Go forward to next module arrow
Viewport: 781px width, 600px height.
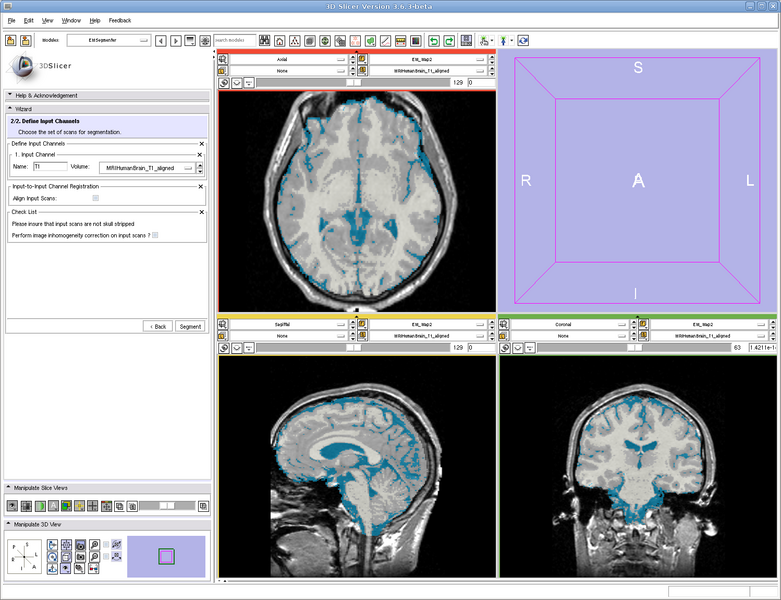pos(175,41)
